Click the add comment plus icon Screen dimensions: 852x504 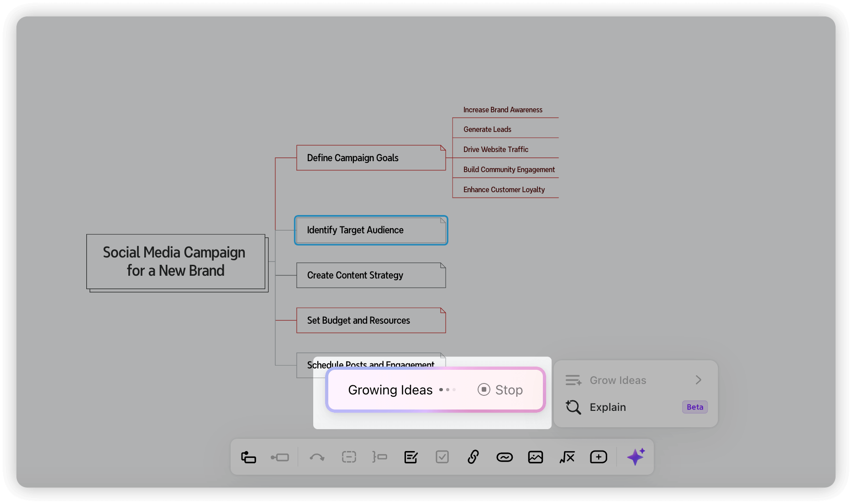[x=599, y=457]
